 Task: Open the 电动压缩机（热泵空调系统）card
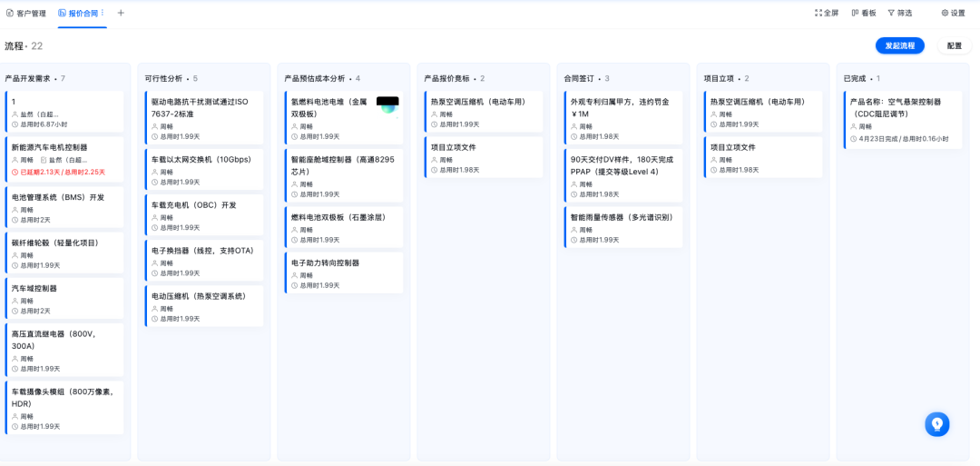pyautogui.click(x=204, y=306)
